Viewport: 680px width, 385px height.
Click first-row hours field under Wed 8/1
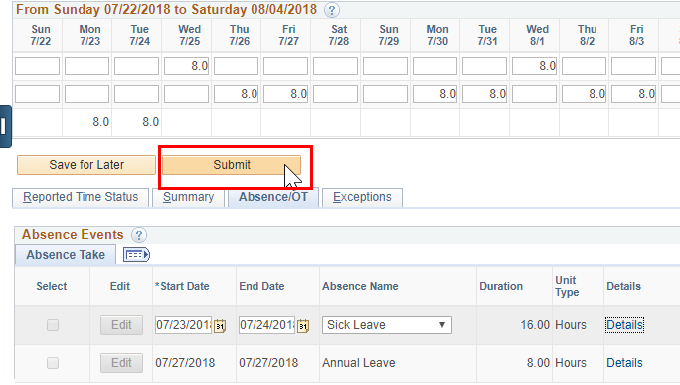click(534, 66)
